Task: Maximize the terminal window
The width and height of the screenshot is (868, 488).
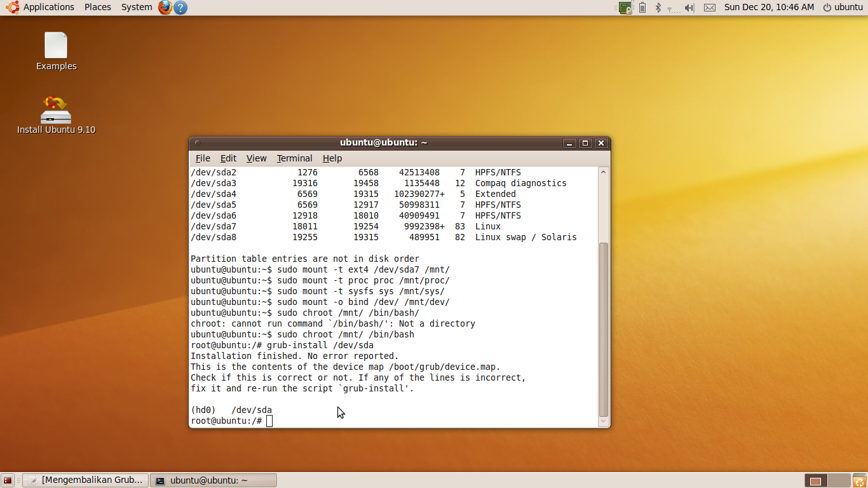Action: pyautogui.click(x=585, y=143)
